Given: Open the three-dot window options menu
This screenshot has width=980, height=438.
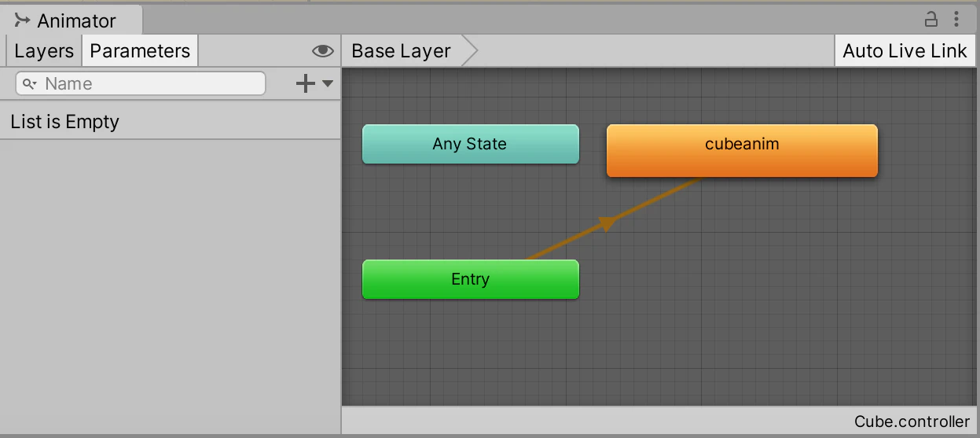Looking at the screenshot, I should tap(956, 19).
